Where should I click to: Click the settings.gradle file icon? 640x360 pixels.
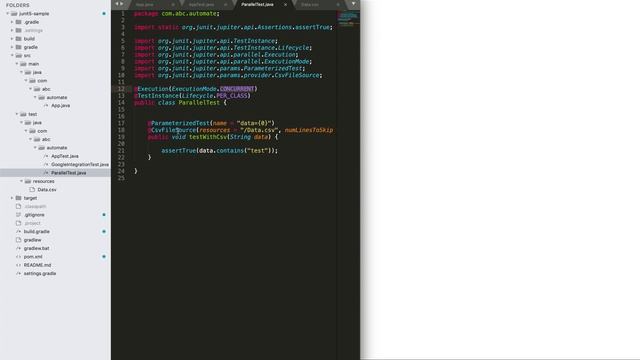pos(18,273)
